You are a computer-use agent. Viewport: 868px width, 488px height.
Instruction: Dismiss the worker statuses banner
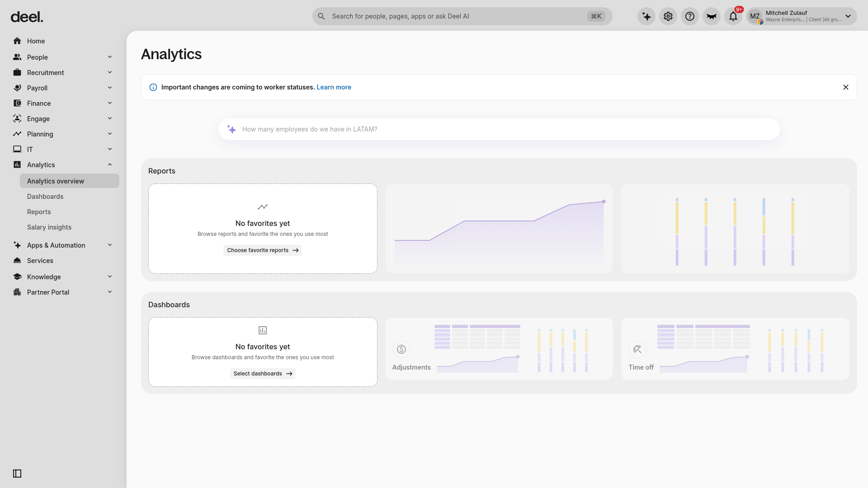pyautogui.click(x=846, y=87)
